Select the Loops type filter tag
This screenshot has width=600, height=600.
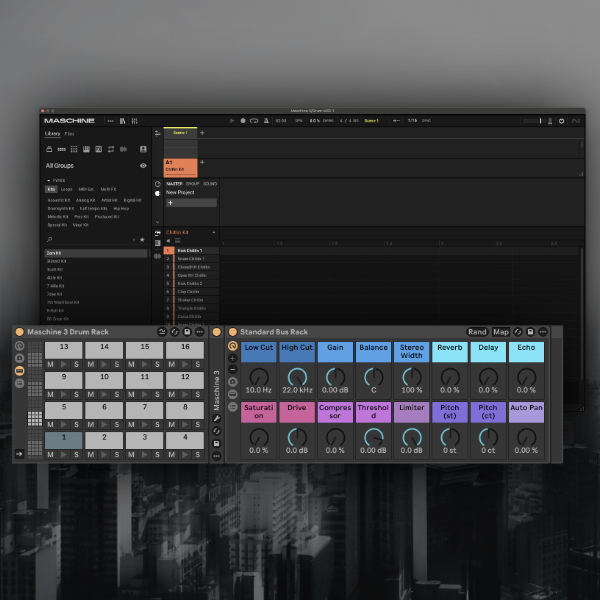[66, 189]
